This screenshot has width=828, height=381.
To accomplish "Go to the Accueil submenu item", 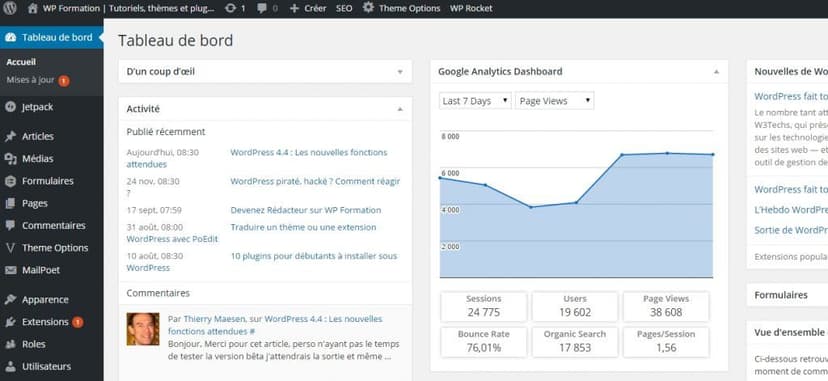I will tap(21, 62).
